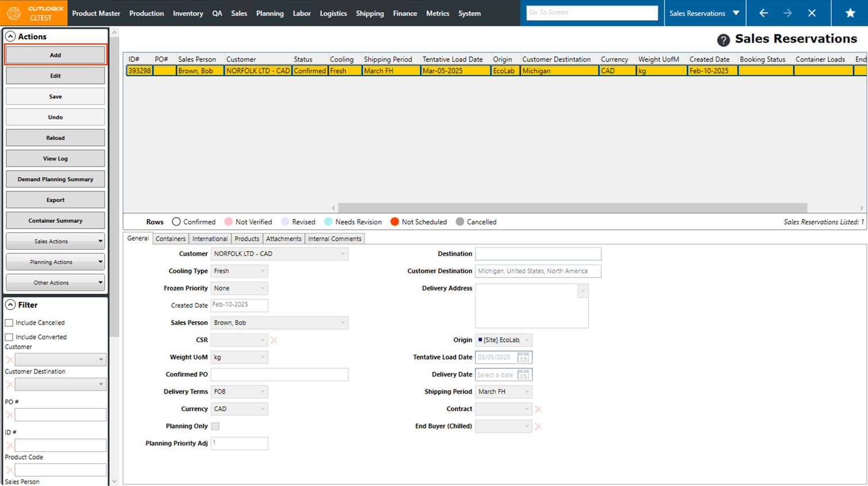Screen dimensions: 868x486
Task: Open the Delivery Date calendar picker icon
Action: [523, 375]
